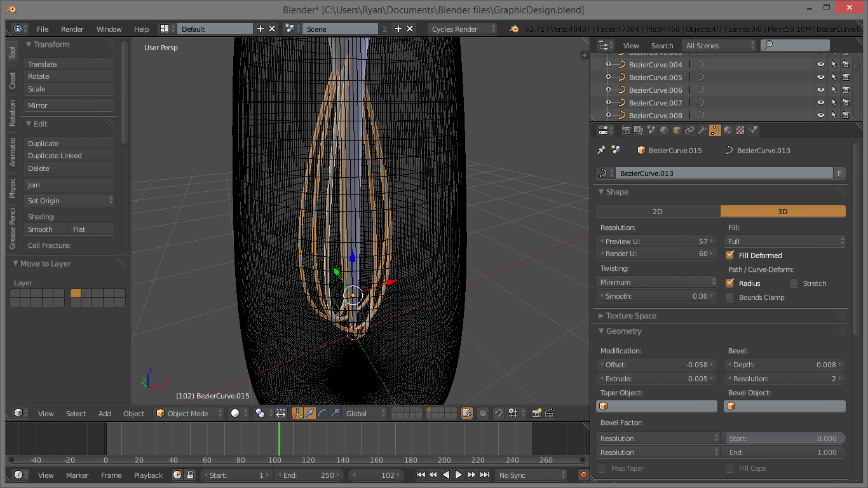
Task: Open the Modifiers wrench tab
Action: pyautogui.click(x=702, y=130)
